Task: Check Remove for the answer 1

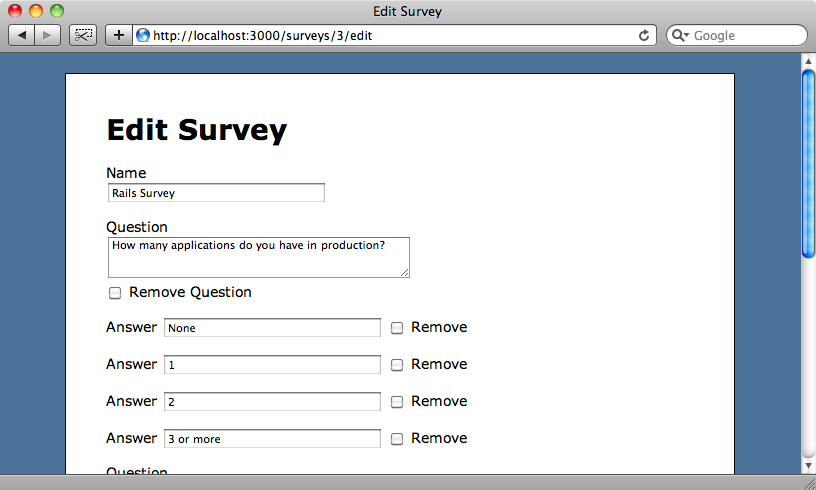Action: click(x=397, y=365)
